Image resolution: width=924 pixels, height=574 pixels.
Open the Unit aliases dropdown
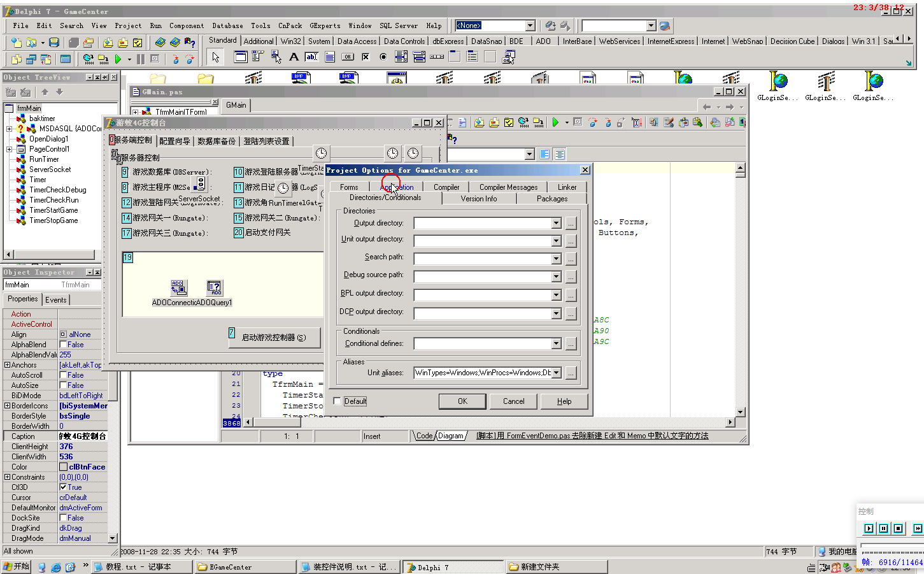click(x=556, y=373)
